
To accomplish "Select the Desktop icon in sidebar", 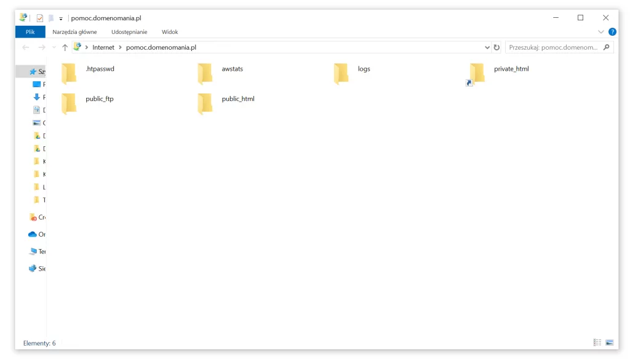I will pos(36,84).
